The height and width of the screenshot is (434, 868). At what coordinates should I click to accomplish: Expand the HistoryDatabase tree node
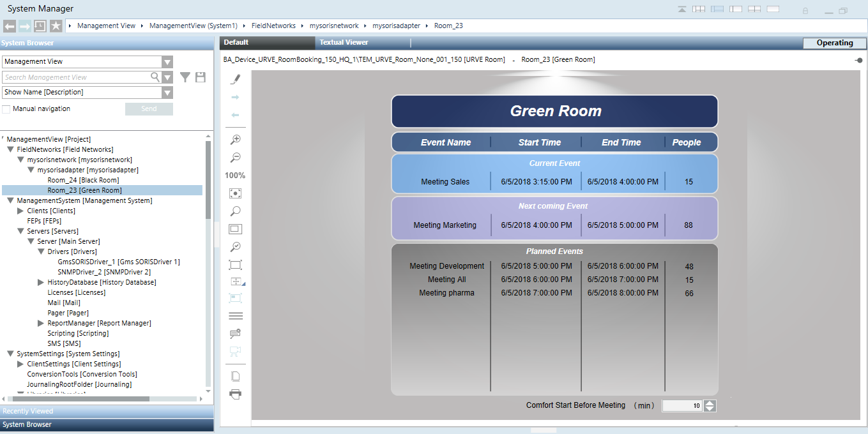[x=40, y=281]
